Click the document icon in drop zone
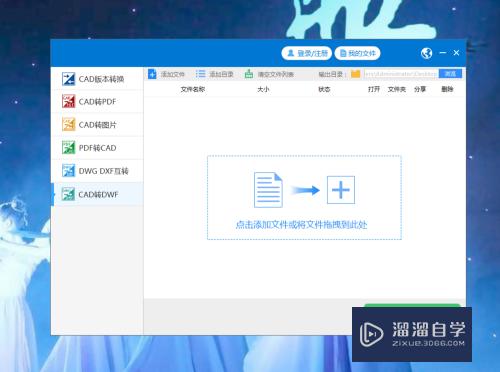This screenshot has width=500, height=372. pyautogui.click(x=268, y=190)
